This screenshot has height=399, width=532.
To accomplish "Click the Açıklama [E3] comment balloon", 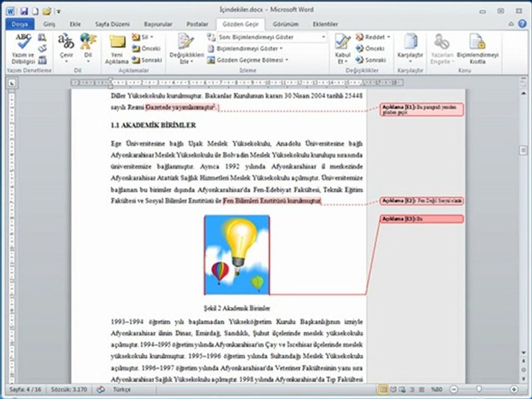I will (422, 219).
